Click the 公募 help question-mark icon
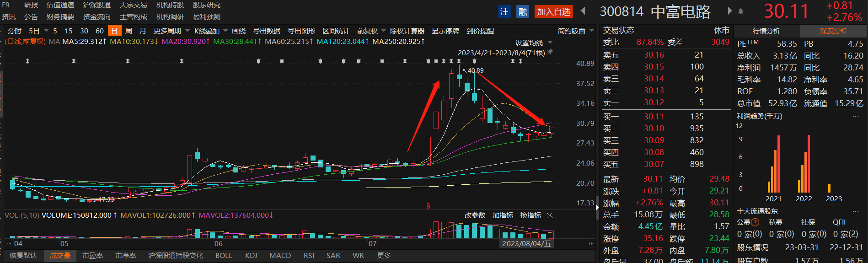The image size is (868, 263). coord(755,222)
